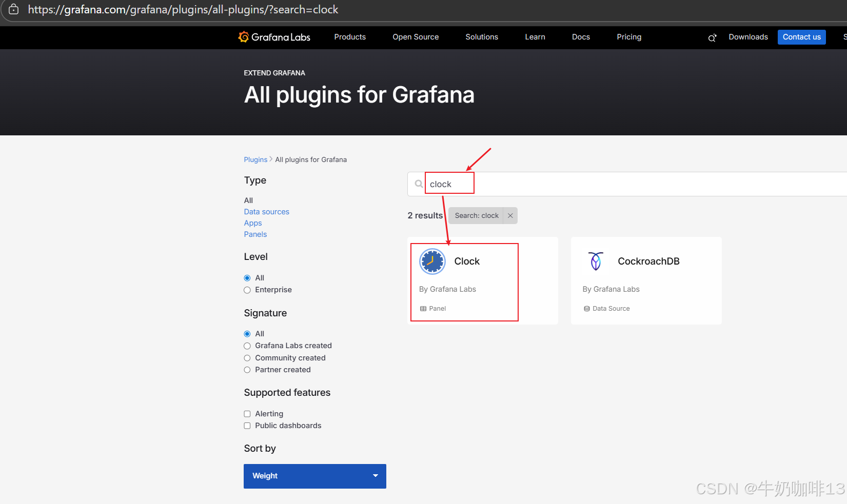Click the Grafana Labs logo

274,37
